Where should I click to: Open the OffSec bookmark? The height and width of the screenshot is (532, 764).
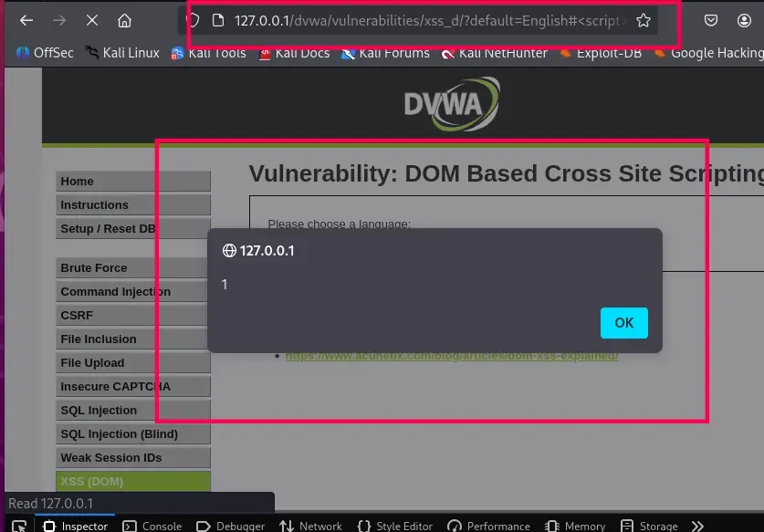tap(45, 53)
